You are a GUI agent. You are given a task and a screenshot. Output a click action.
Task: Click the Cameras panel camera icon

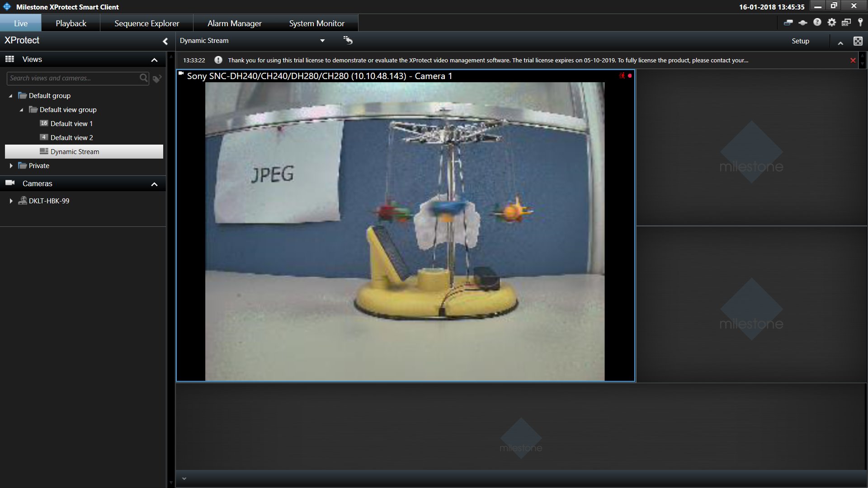click(10, 183)
